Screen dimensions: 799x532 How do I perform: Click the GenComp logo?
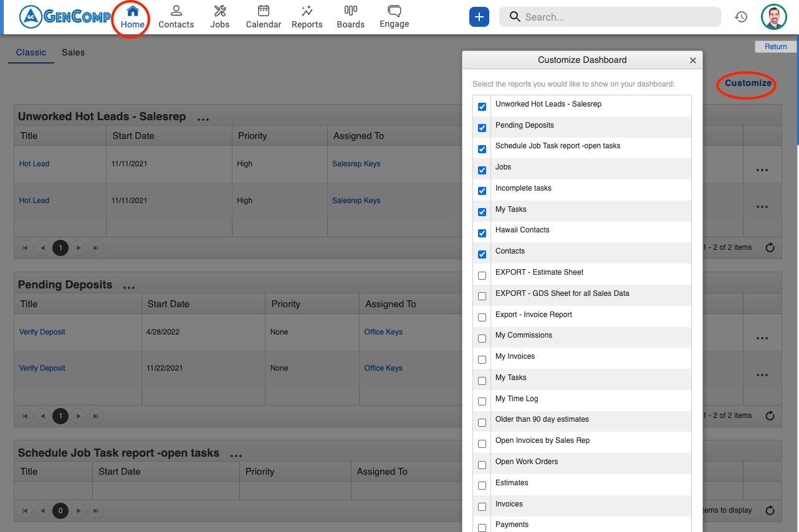[x=65, y=17]
